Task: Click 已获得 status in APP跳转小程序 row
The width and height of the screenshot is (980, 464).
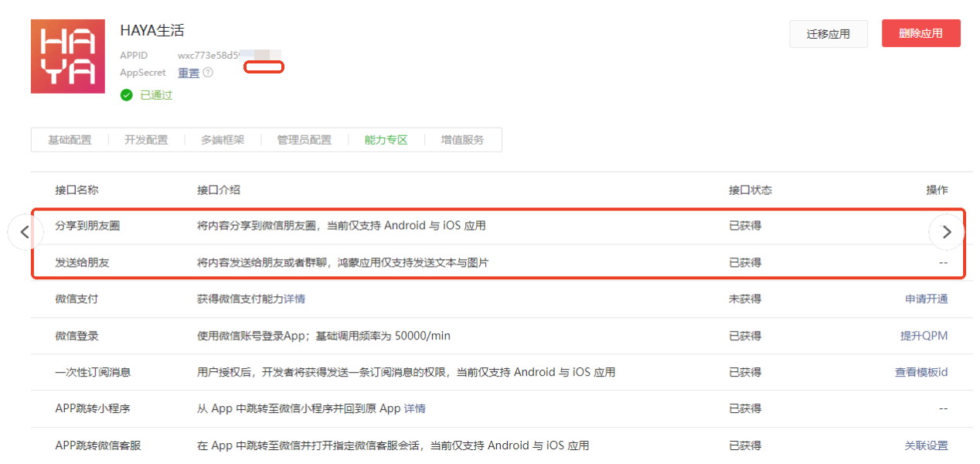Action: pos(745,408)
